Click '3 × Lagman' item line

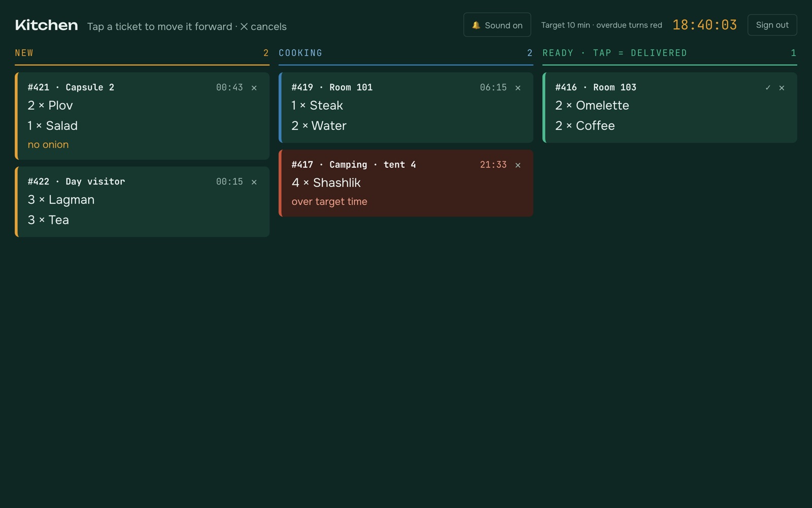pyautogui.click(x=61, y=200)
